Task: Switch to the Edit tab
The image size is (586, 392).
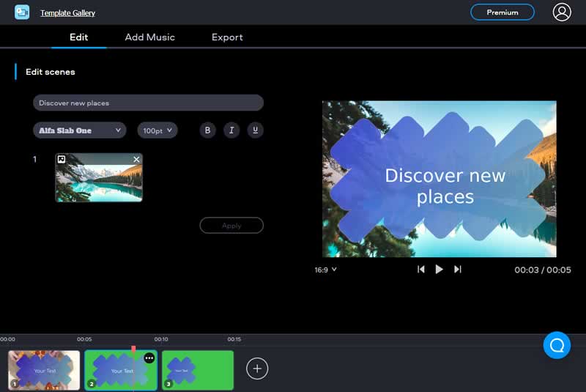Action: coord(79,37)
